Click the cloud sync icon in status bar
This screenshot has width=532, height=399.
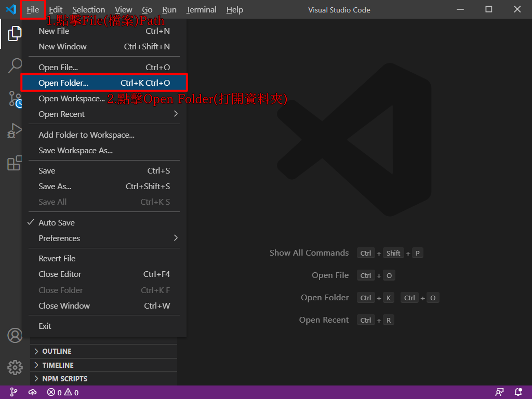click(x=32, y=392)
